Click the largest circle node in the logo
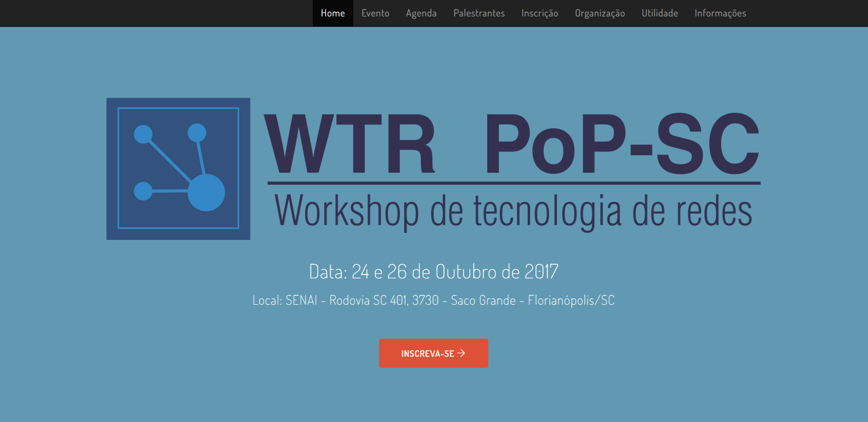 click(x=206, y=192)
